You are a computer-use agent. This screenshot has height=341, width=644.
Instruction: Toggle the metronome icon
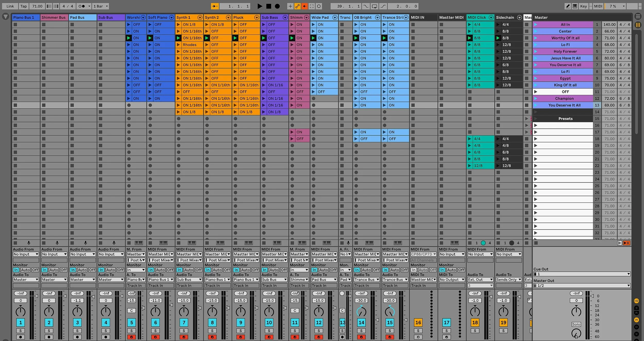(x=82, y=6)
